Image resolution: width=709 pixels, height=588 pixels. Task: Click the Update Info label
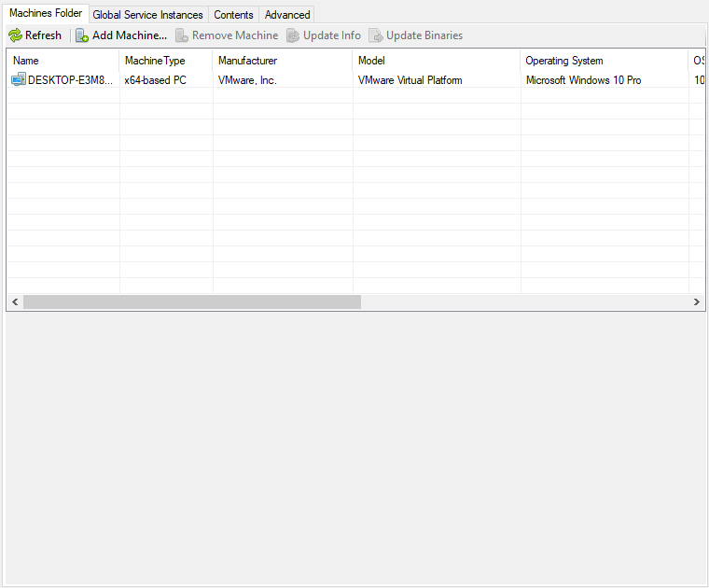pos(332,35)
